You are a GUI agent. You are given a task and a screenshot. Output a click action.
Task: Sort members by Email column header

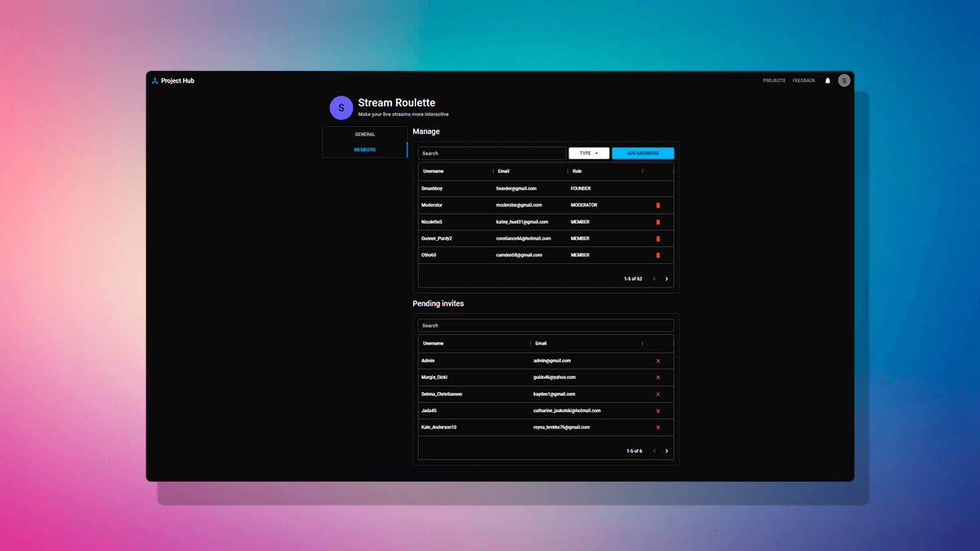[x=504, y=171]
